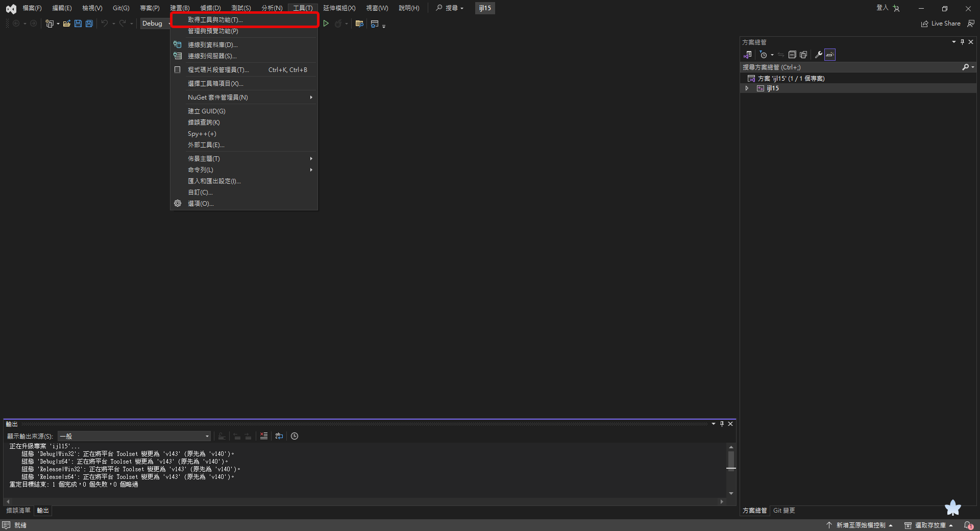Image resolution: width=980 pixels, height=531 pixels.
Task: Click the server icon beside 連線到伺服器
Action: tap(178, 56)
